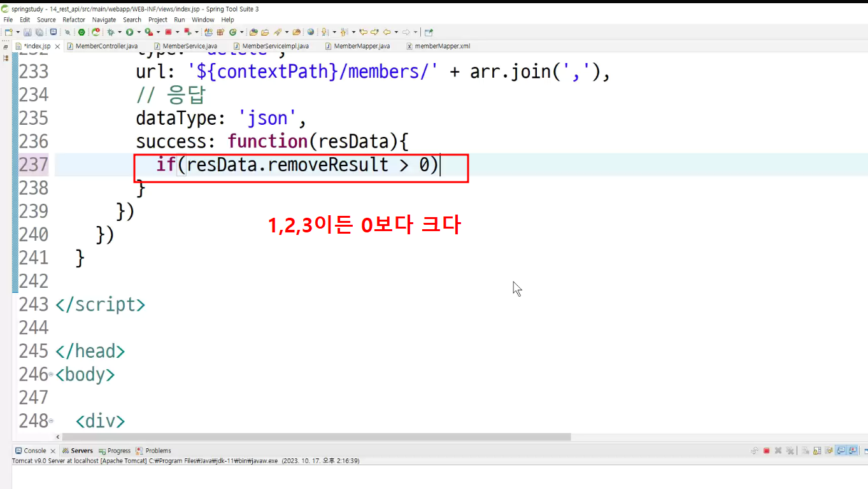Open the Debug configurations dropdown arrow
Image resolution: width=868 pixels, height=489 pixels.
[x=119, y=32]
